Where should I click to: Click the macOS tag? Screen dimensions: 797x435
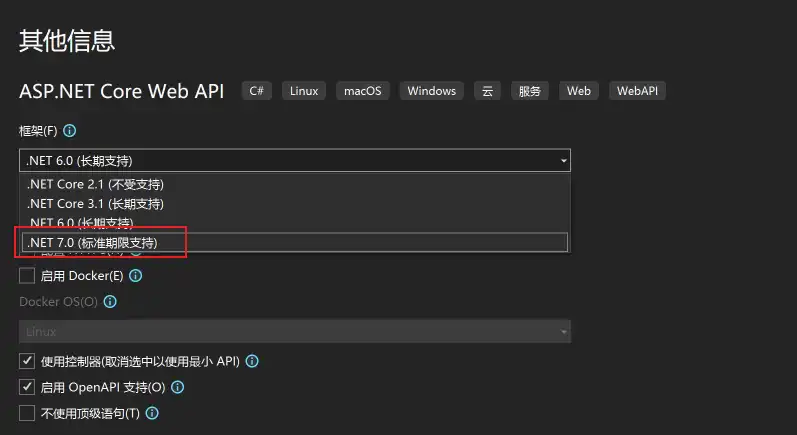362,91
